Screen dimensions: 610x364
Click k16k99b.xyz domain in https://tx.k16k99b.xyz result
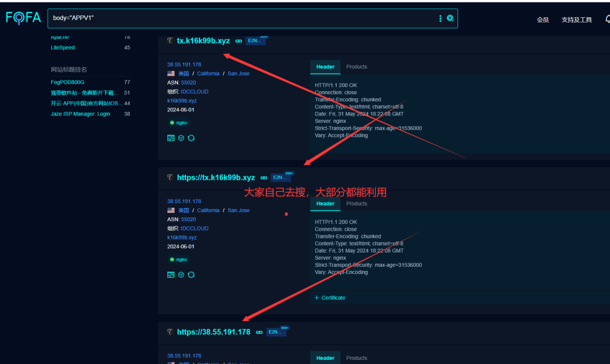pos(182,237)
